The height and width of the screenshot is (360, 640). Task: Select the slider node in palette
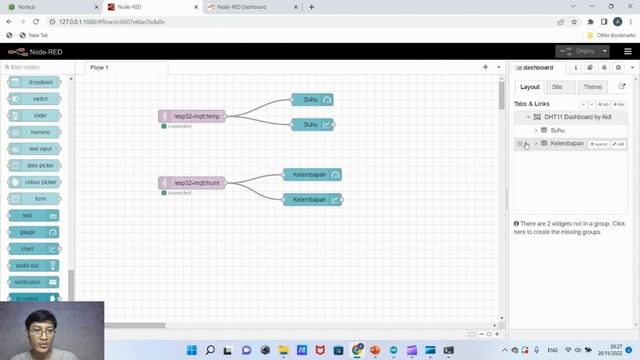34,116
